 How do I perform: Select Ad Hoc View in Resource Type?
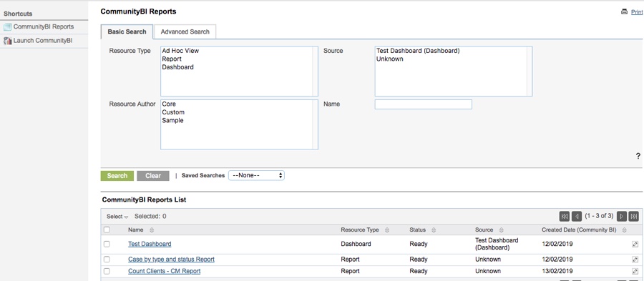[x=180, y=51]
